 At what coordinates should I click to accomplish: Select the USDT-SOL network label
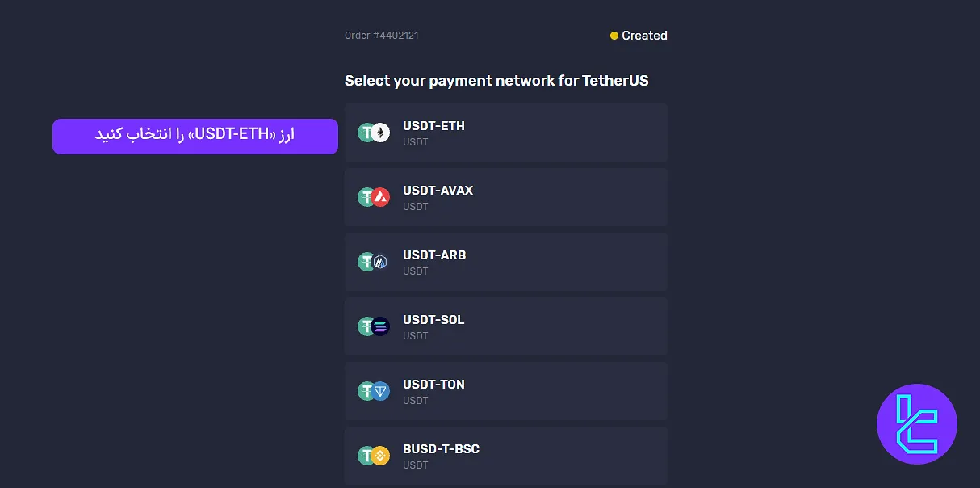[433, 320]
